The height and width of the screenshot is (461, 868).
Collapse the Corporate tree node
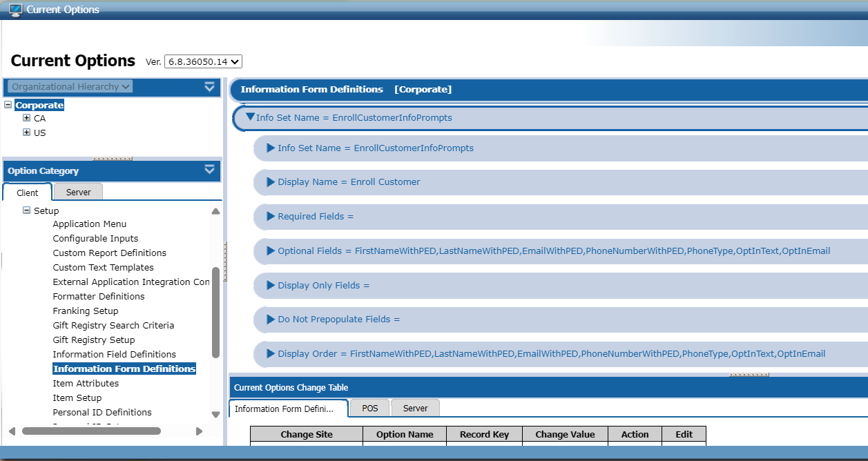coord(8,106)
